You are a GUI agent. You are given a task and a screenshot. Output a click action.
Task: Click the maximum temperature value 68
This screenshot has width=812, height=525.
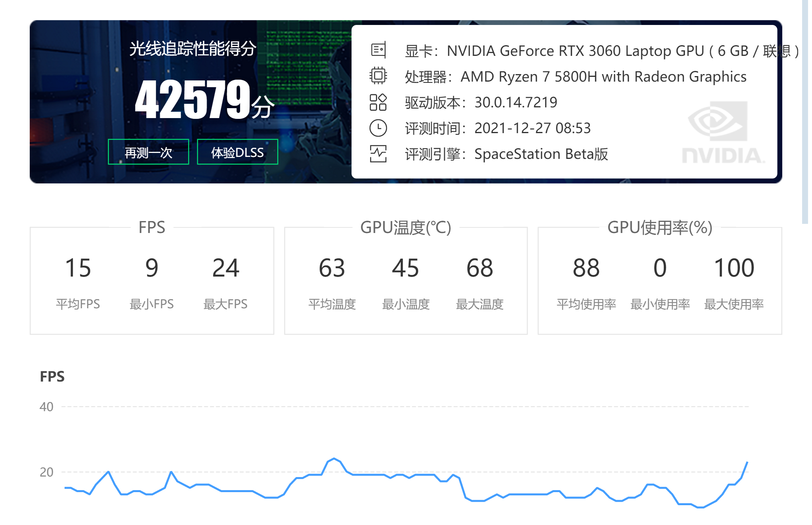coord(480,268)
